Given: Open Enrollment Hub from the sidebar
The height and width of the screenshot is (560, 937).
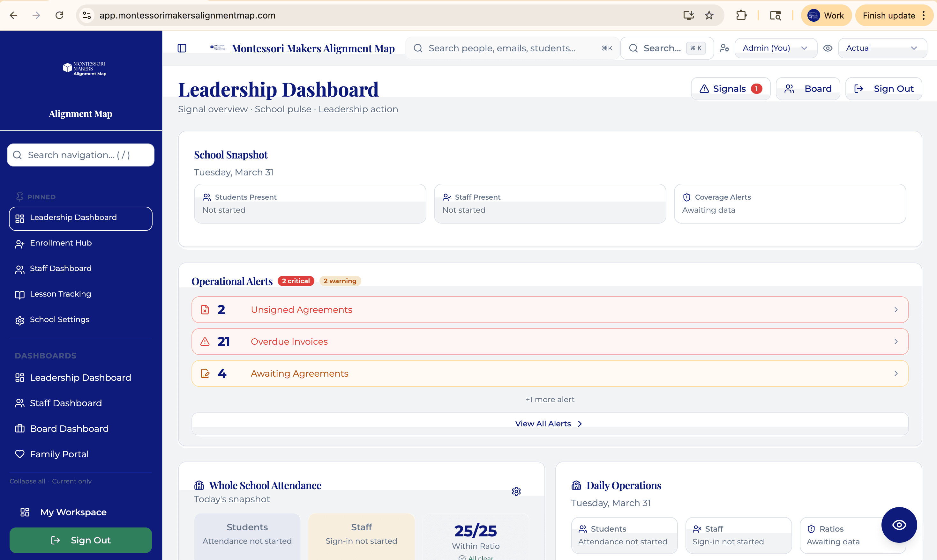Looking at the screenshot, I should [x=60, y=243].
